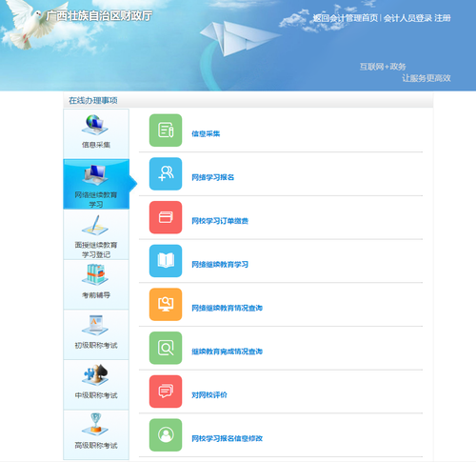The height and width of the screenshot is (462, 476).
Task: Click the chess piece icon for 中级职称考试
Action: coord(95,375)
